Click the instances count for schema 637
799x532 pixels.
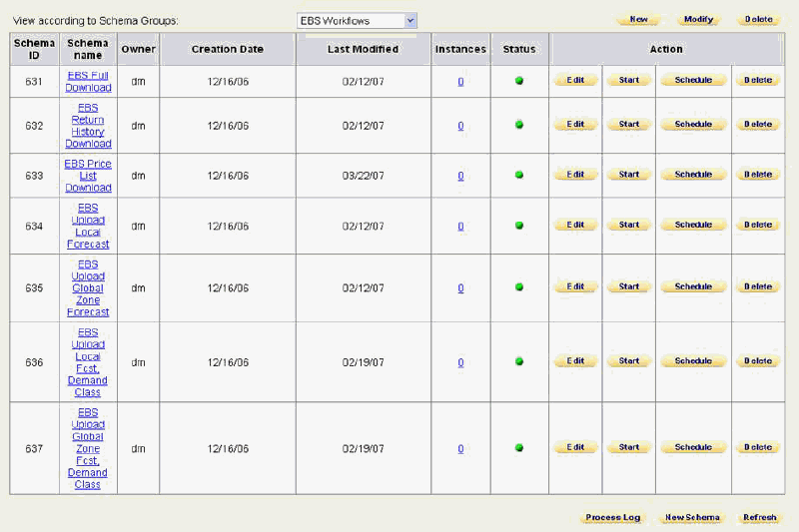pyautogui.click(x=460, y=448)
